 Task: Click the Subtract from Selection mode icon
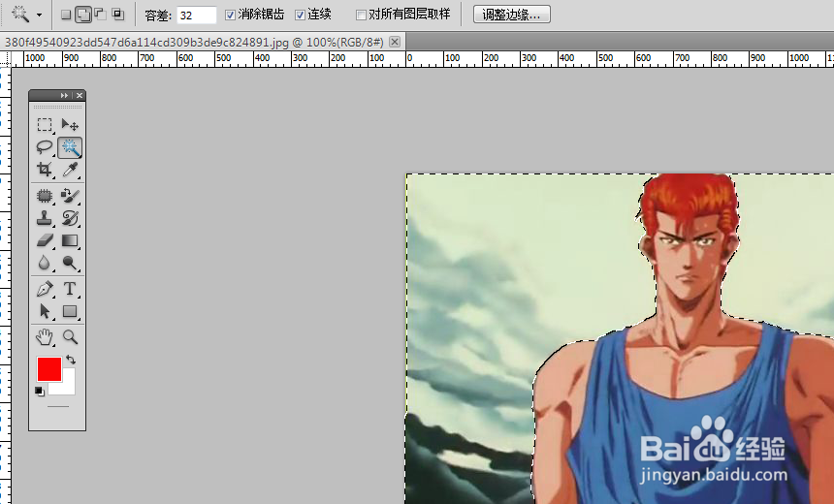pyautogui.click(x=101, y=15)
